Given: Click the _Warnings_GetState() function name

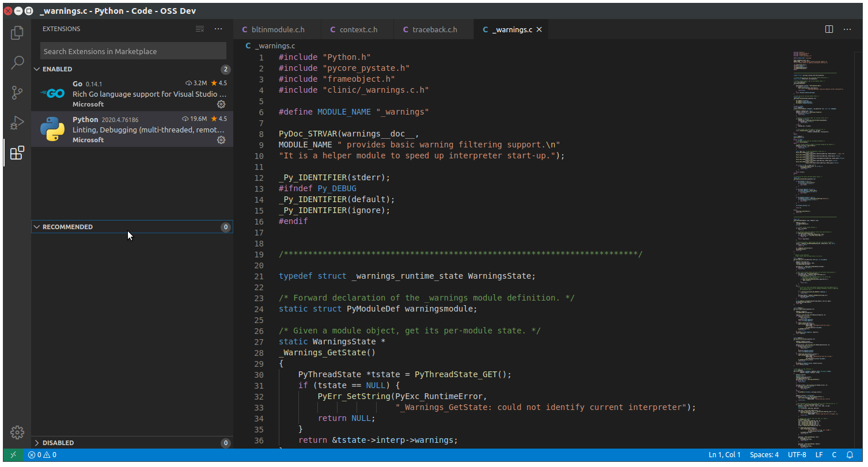Looking at the screenshot, I should tap(327, 353).
